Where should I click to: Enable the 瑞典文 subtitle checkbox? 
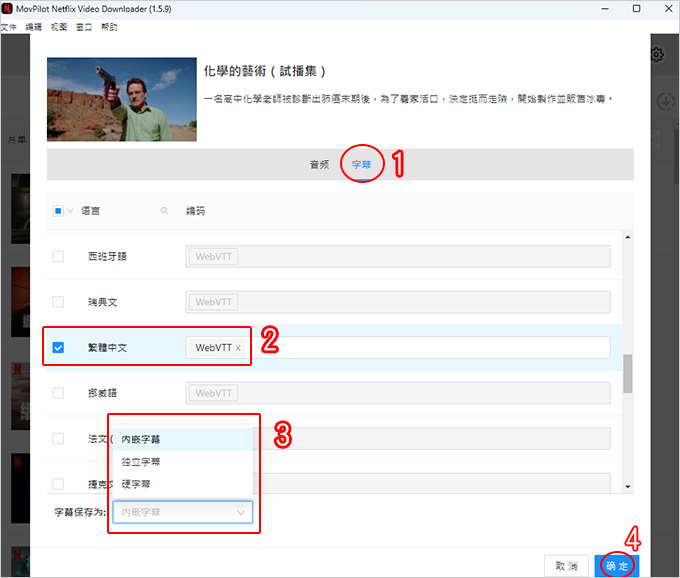(58, 302)
